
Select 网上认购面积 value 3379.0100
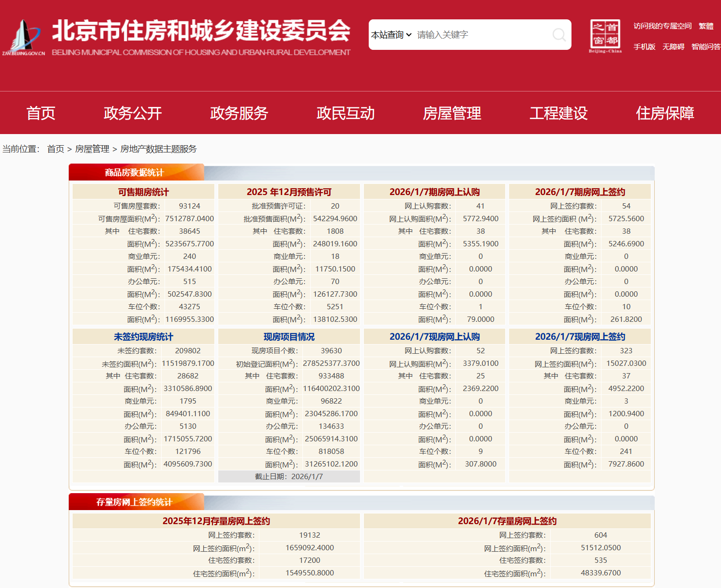(481, 363)
